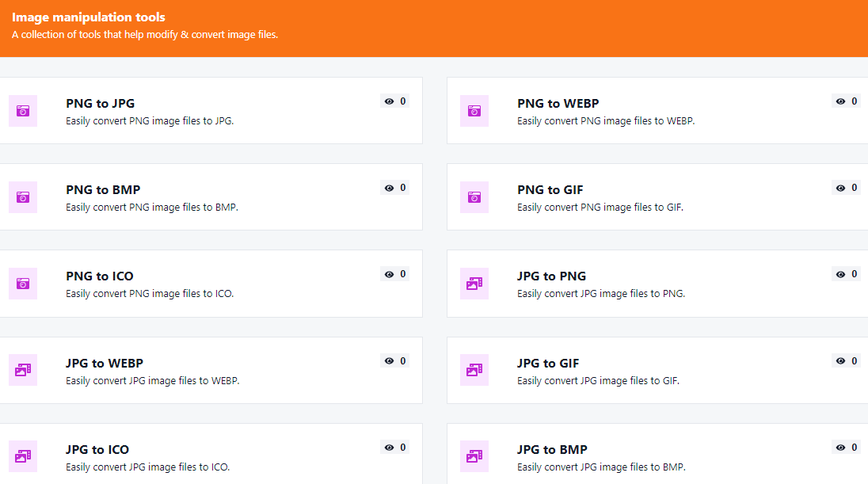Click the eye views badge on PNG to JPG

coord(394,101)
